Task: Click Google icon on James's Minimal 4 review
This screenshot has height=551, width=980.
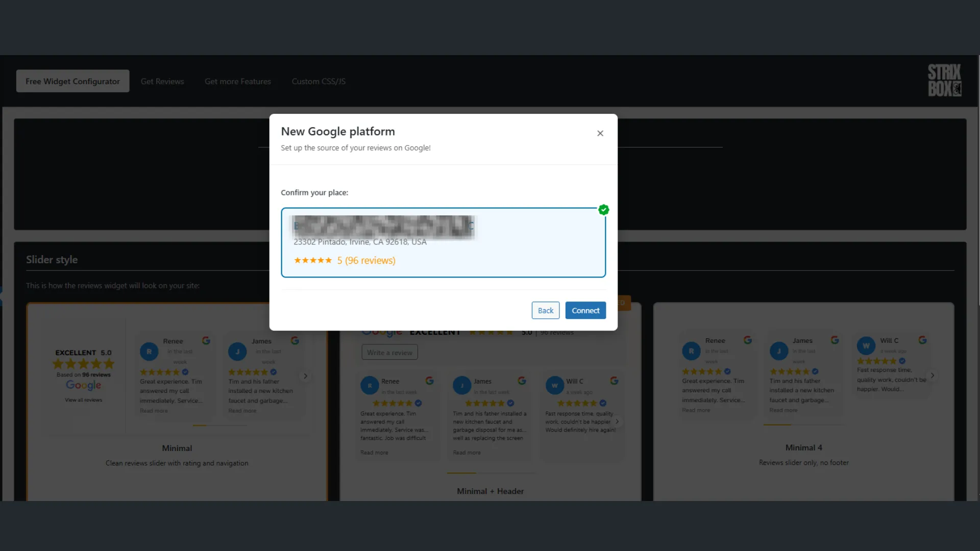Action: [x=835, y=340]
